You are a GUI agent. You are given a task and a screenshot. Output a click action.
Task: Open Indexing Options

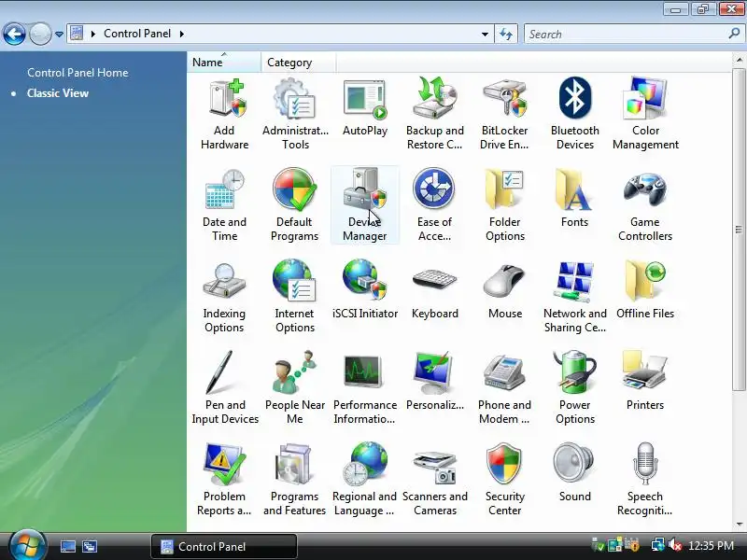[224, 297]
